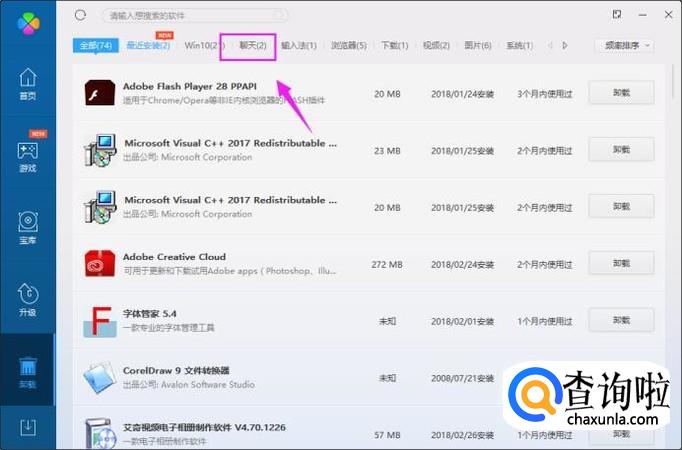Image resolution: width=682 pixels, height=450 pixels.
Task: Click 艾奇视频电子相册制作软件 V4.70.1226 name
Action: [204, 427]
